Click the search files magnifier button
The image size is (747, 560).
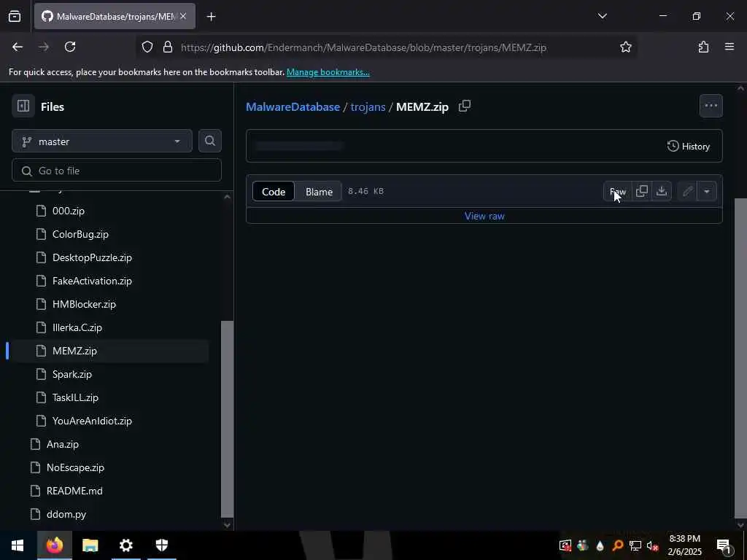tap(209, 141)
